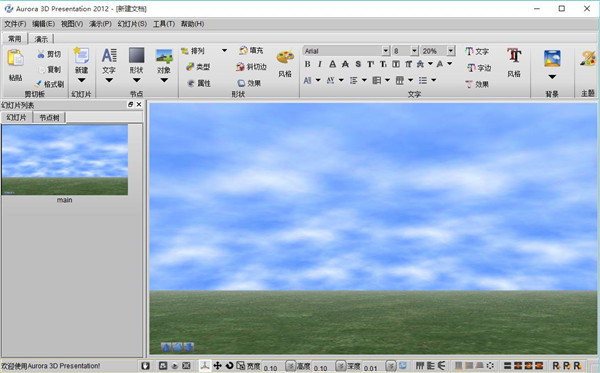Switch to the 常用 ribbon tab
The width and height of the screenshot is (600, 373).
coord(15,39)
